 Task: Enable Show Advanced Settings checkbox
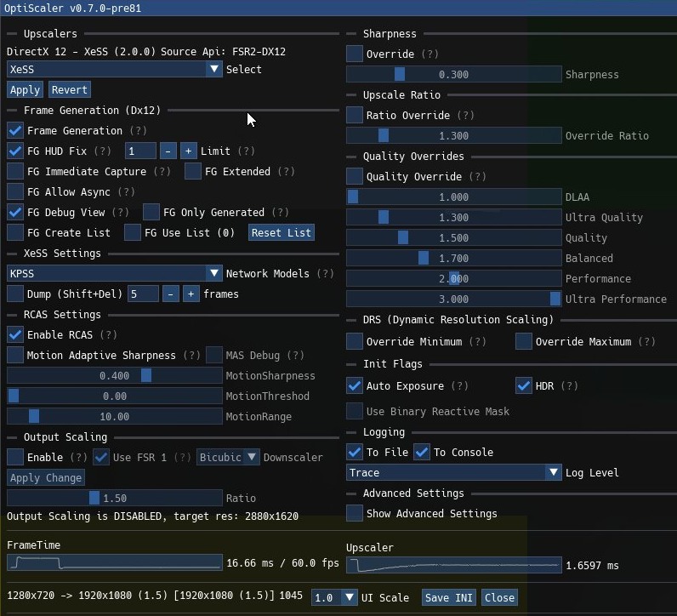(355, 514)
